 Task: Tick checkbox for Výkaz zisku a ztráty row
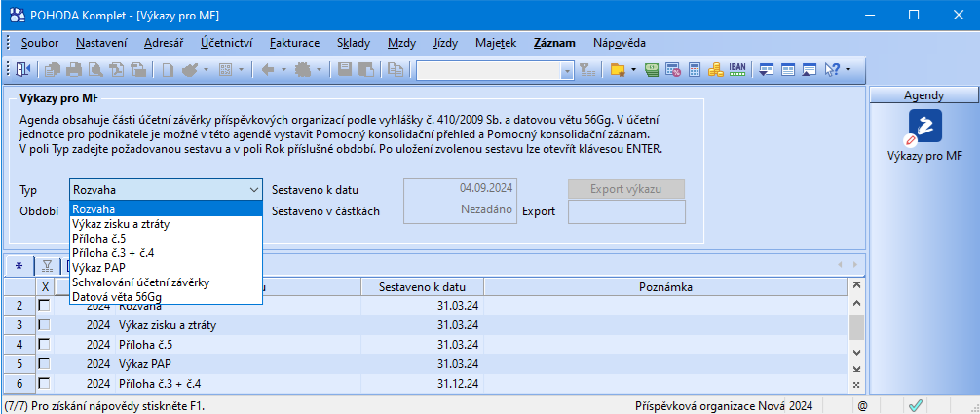(45, 325)
